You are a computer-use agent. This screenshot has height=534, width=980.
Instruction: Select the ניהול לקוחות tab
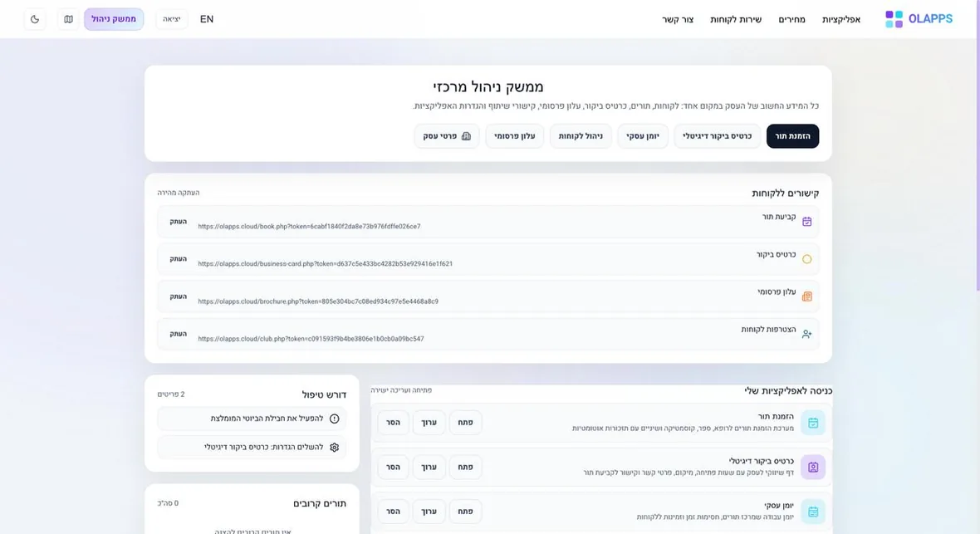[581, 136]
